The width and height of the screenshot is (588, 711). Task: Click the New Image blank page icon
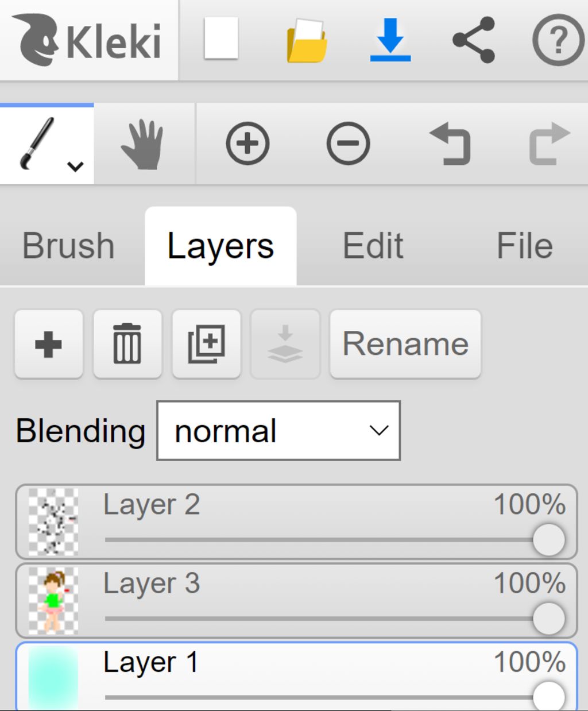point(221,38)
